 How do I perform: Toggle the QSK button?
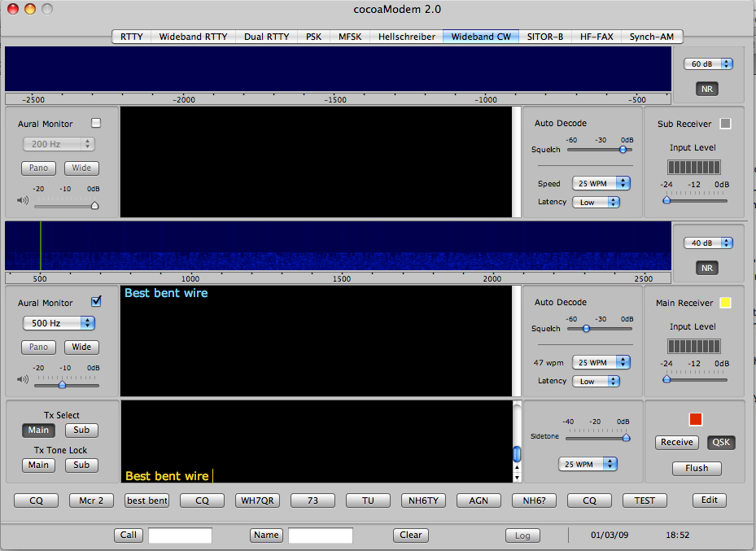click(721, 443)
